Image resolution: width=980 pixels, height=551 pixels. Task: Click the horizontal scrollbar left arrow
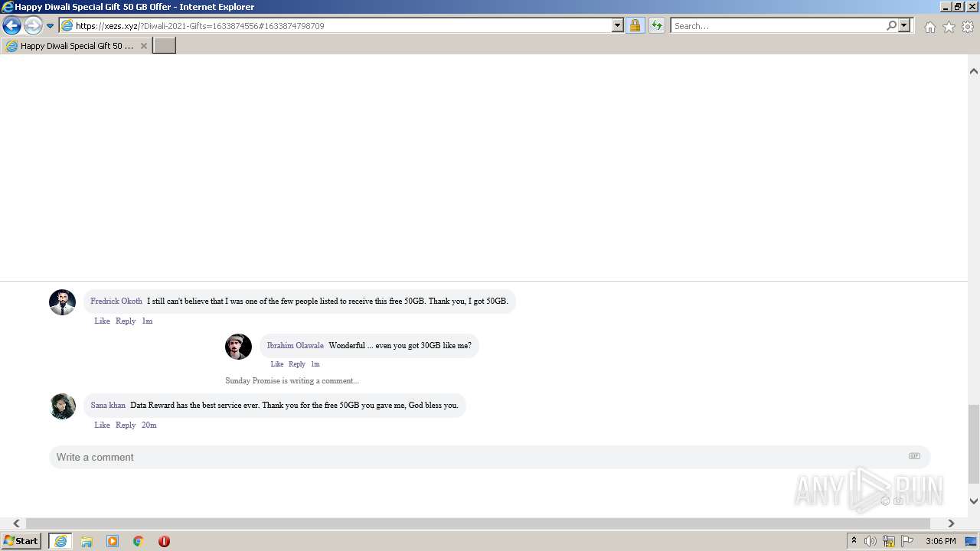[16, 523]
